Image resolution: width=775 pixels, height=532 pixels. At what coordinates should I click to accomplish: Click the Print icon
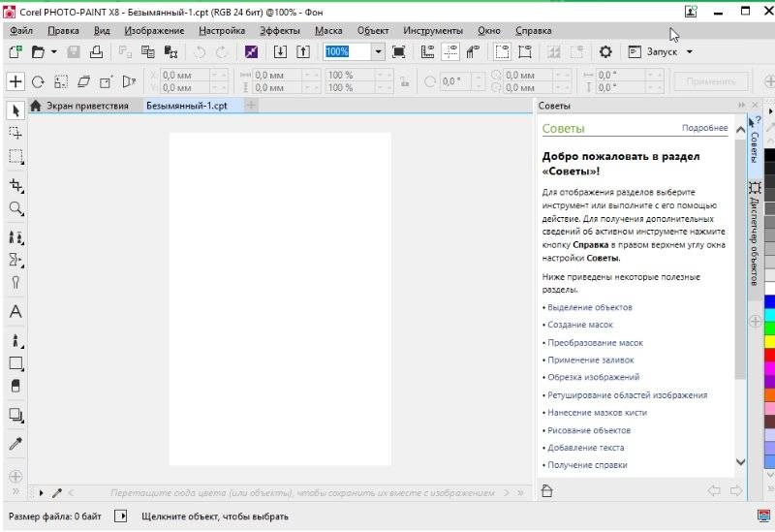(x=96, y=51)
